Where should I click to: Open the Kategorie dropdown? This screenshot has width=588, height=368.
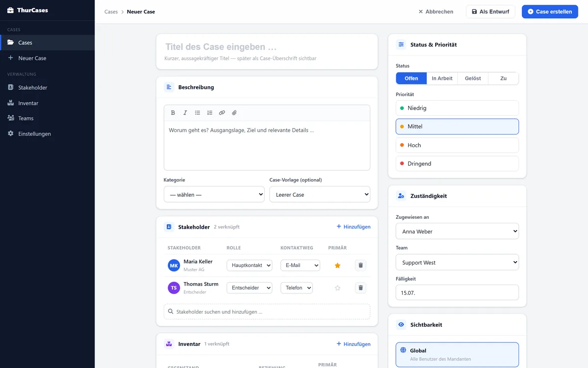214,195
